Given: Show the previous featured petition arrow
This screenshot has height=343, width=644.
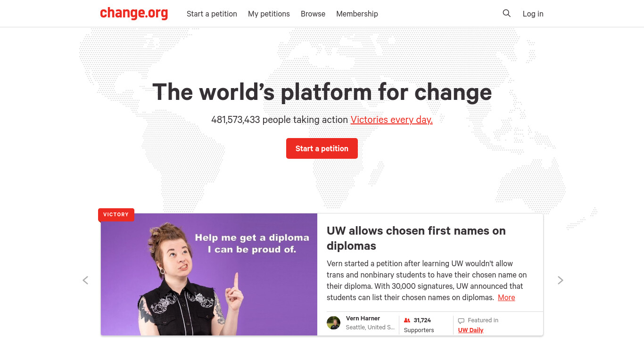Looking at the screenshot, I should tap(85, 280).
